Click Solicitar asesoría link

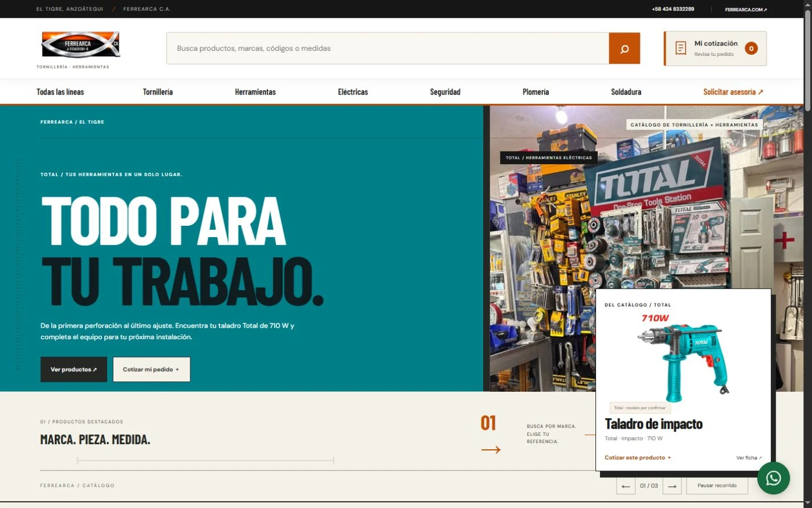tap(733, 92)
